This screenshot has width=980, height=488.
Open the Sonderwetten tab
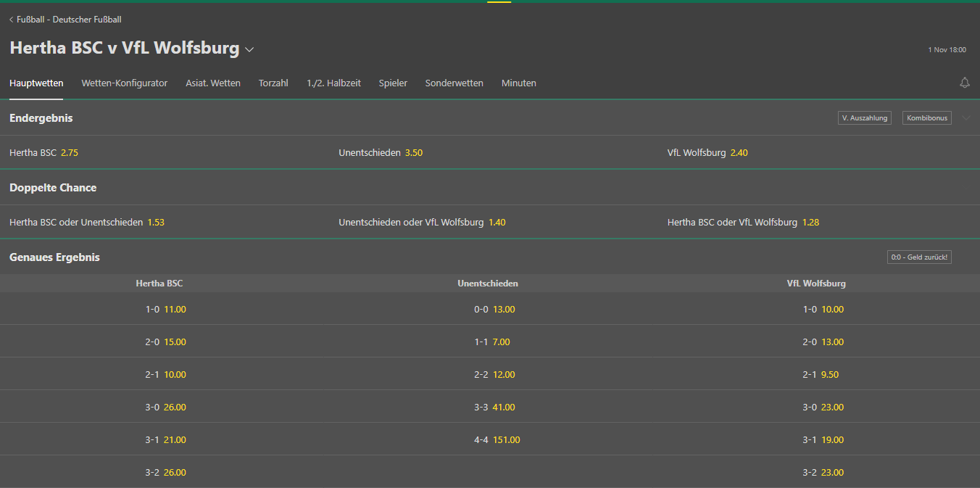[x=454, y=83]
